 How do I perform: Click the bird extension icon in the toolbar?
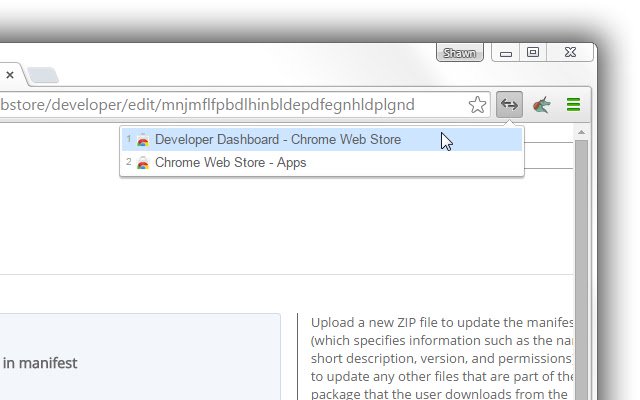542,105
